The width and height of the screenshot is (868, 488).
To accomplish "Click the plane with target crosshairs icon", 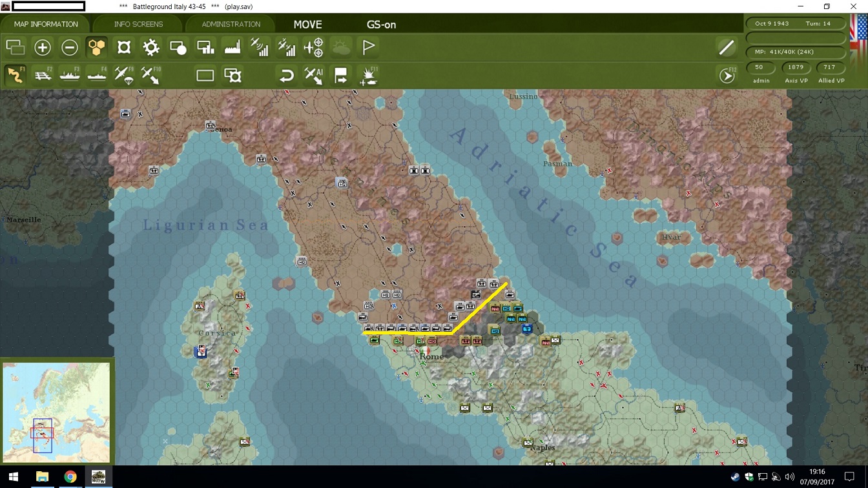I will 314,47.
